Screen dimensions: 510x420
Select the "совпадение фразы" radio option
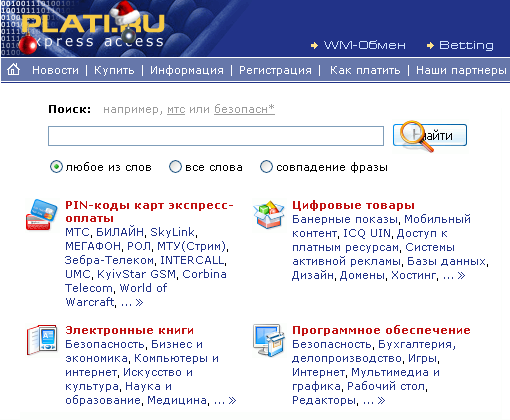(266, 166)
